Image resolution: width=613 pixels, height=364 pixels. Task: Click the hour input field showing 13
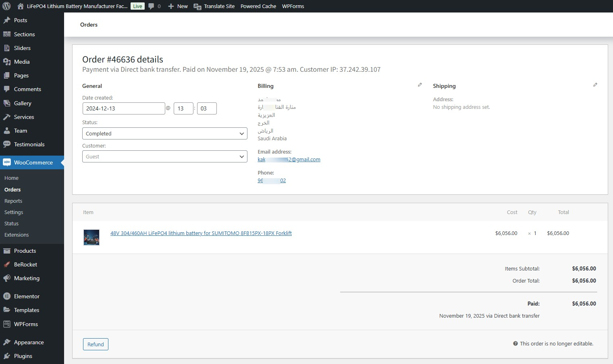(183, 108)
